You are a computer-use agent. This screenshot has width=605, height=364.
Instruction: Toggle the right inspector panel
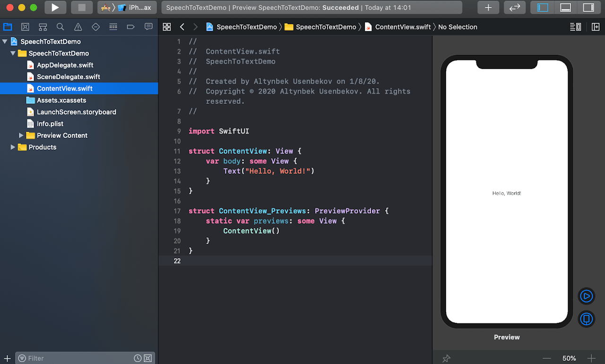588,8
